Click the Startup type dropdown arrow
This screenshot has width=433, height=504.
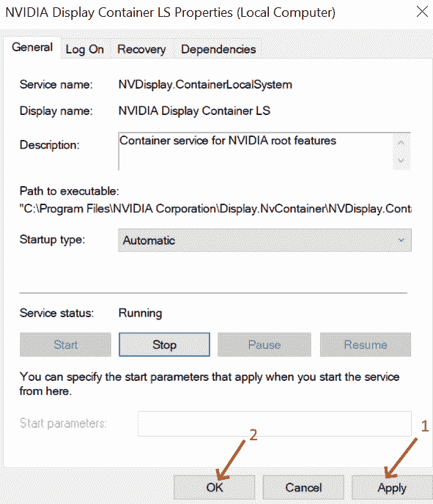(401, 240)
